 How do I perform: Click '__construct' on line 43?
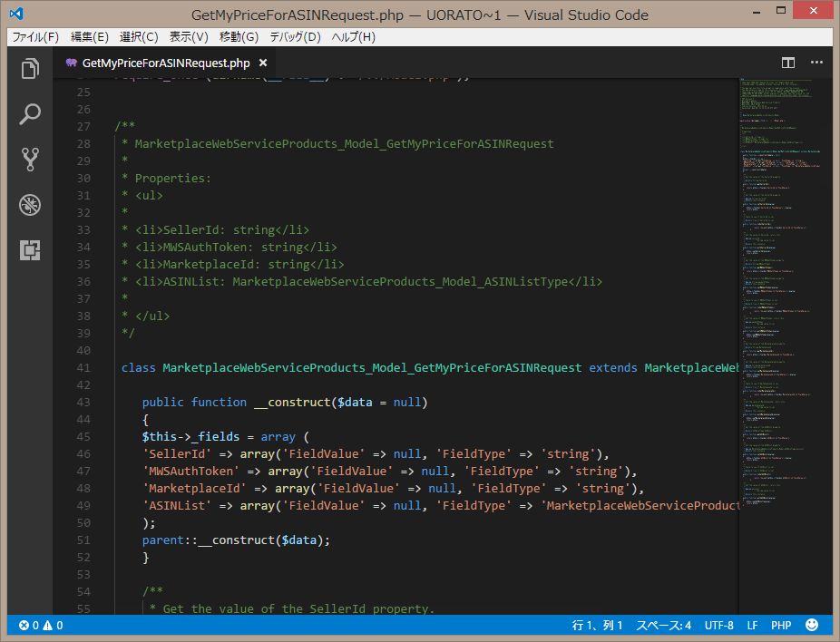(x=292, y=402)
